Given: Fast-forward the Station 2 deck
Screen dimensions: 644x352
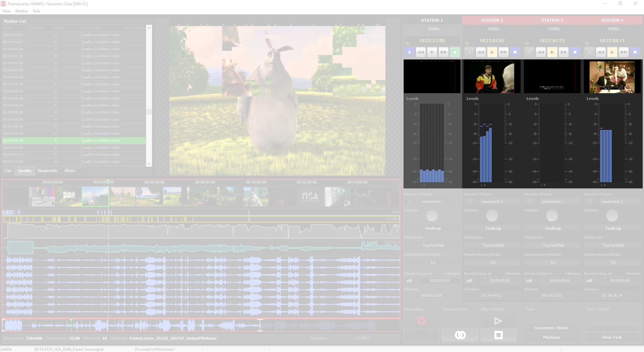Looking at the screenshot, I should [x=503, y=52].
